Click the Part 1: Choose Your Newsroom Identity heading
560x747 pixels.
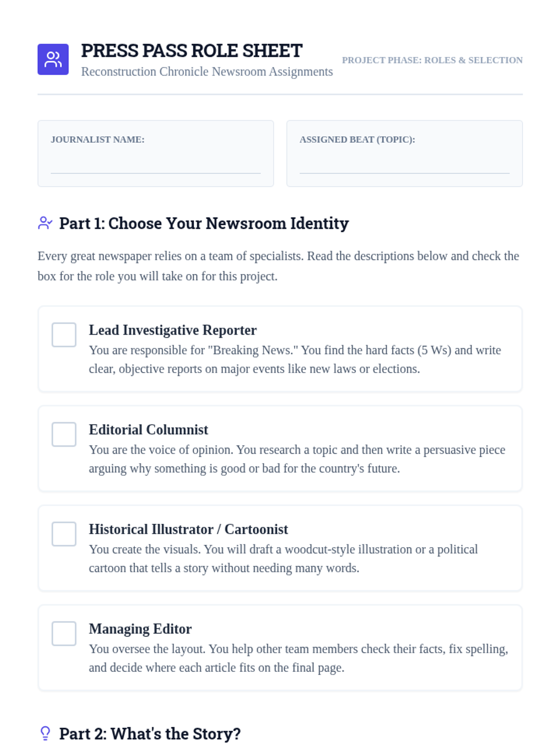click(x=204, y=223)
